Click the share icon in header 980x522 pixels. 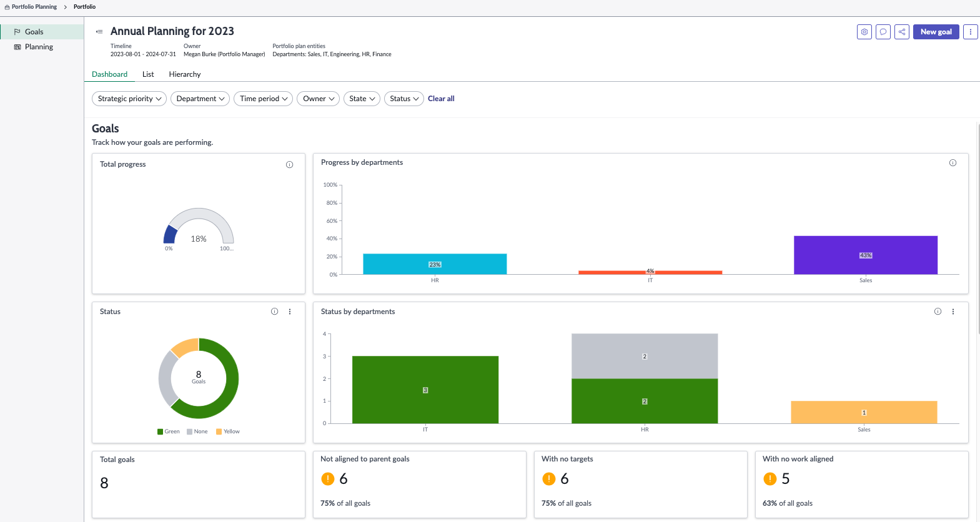(x=902, y=32)
